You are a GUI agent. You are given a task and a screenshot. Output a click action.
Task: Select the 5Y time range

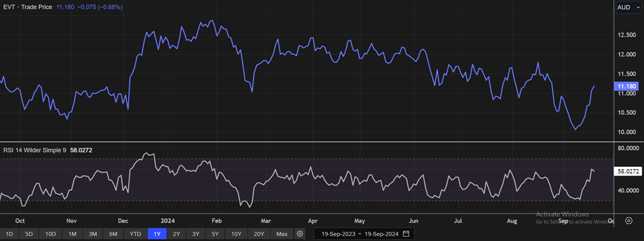click(215, 234)
